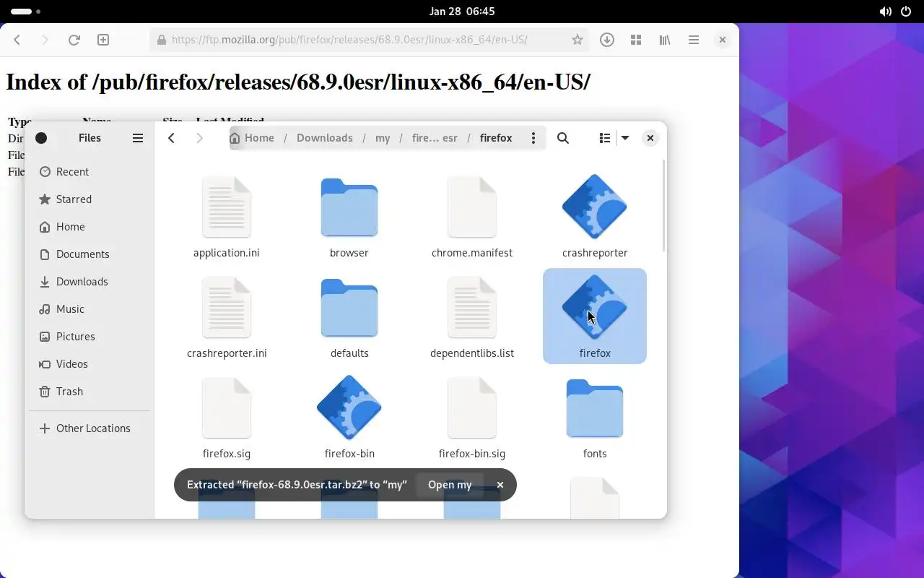This screenshot has width=924, height=578.
Task: Open a new tab in the browser
Action: click(x=103, y=40)
